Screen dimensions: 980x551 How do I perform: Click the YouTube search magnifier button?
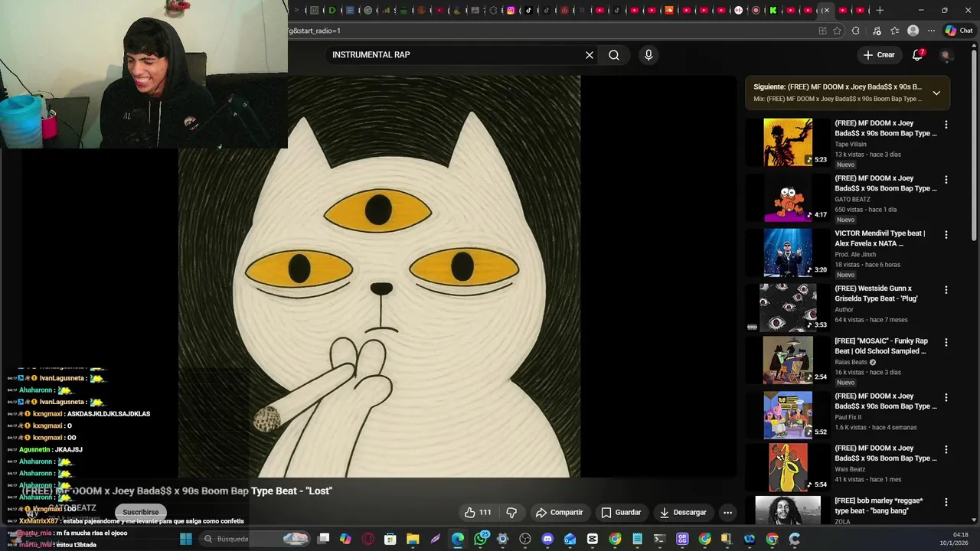tap(614, 55)
